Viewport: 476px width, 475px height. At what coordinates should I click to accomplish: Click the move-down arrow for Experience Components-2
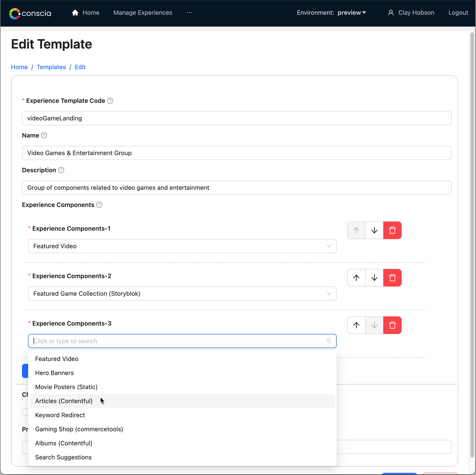[374, 277]
